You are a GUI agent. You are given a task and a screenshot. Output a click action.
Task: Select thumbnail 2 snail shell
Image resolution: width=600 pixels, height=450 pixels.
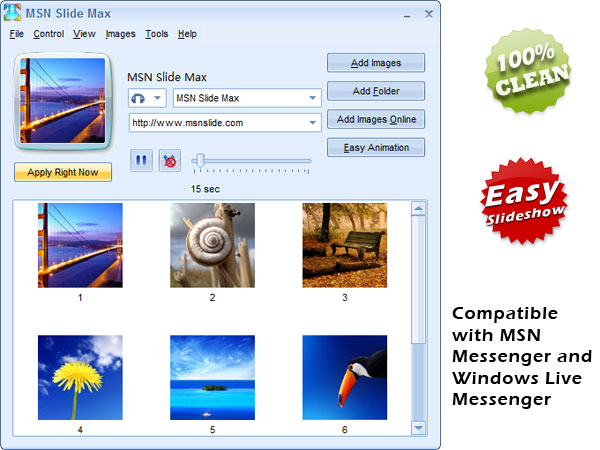(212, 245)
